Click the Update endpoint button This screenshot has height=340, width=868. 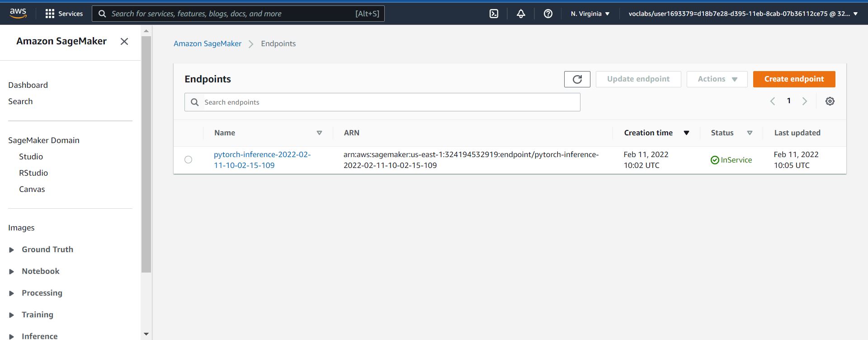pos(638,79)
